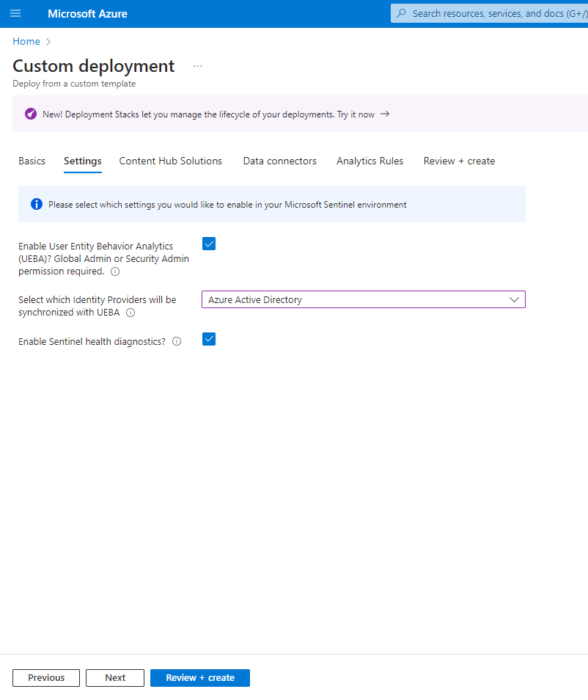
Task: Open the Analytics Rules tab
Action: click(x=370, y=161)
